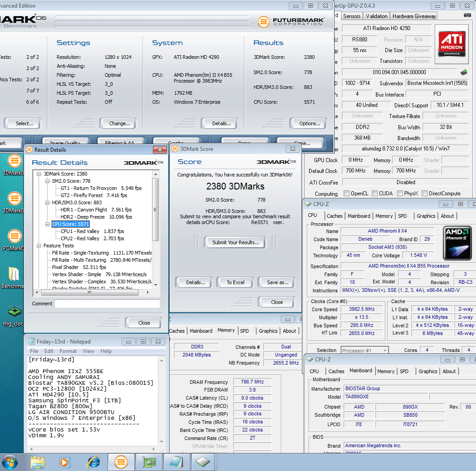Toggle the DirectCompute checkbox

click(x=424, y=194)
